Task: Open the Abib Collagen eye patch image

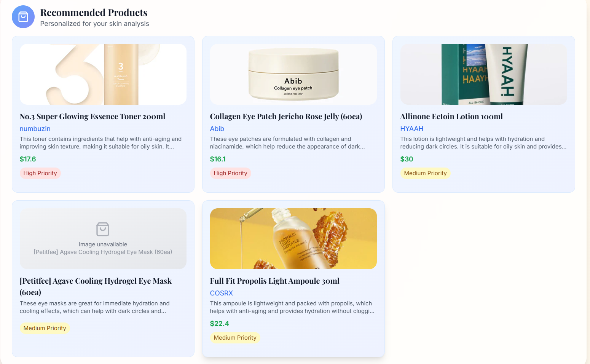Action: pyautogui.click(x=293, y=74)
